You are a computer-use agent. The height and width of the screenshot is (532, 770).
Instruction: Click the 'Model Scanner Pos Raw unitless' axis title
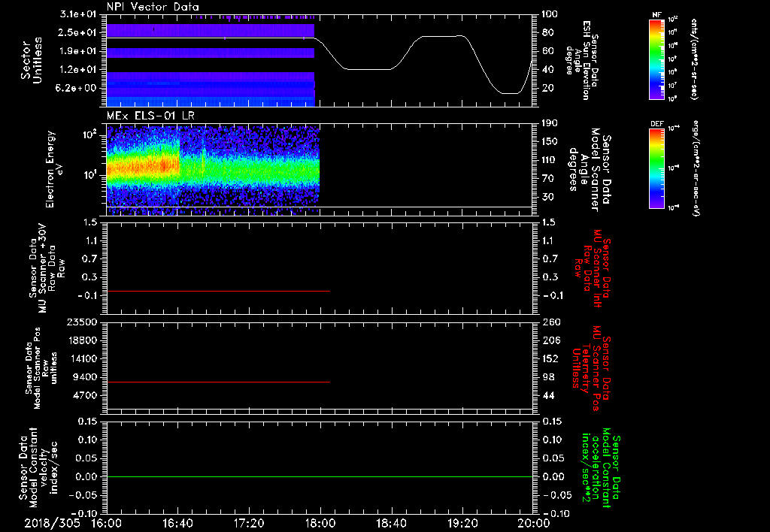click(x=42, y=368)
